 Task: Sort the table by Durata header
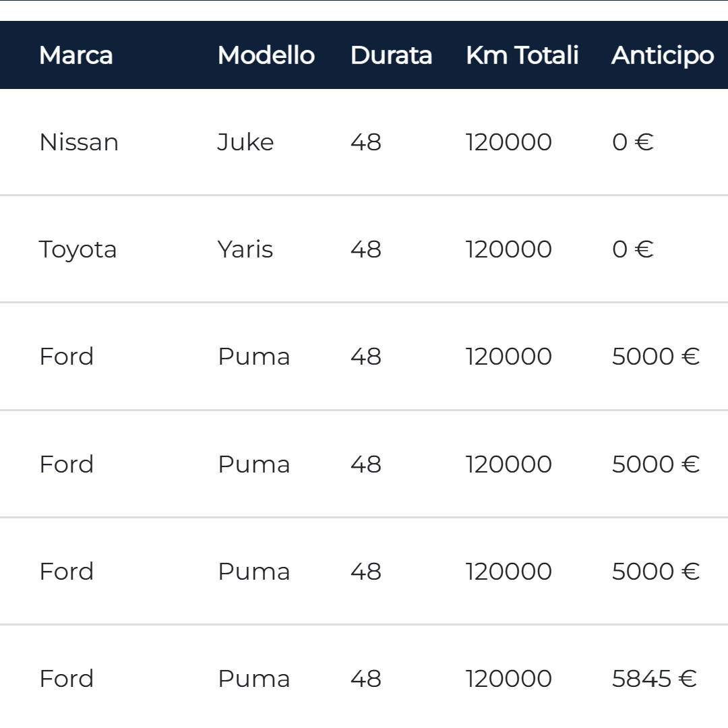point(391,55)
